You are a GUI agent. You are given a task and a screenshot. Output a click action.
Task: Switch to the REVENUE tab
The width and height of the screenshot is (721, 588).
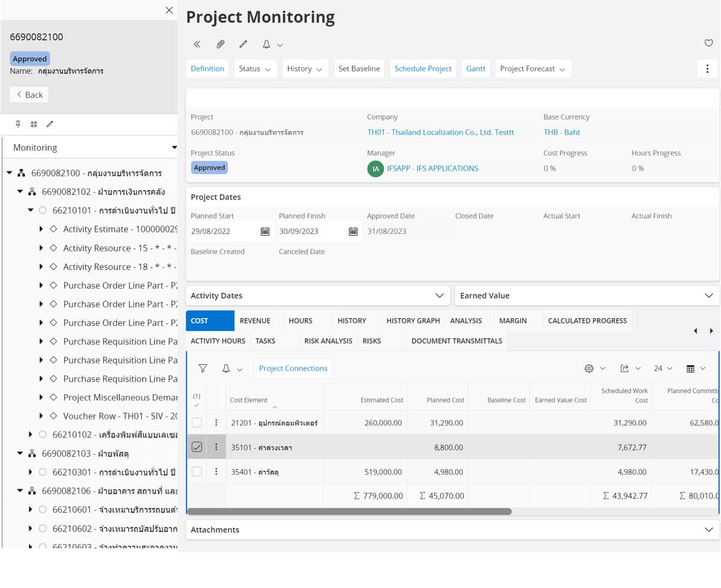(255, 320)
